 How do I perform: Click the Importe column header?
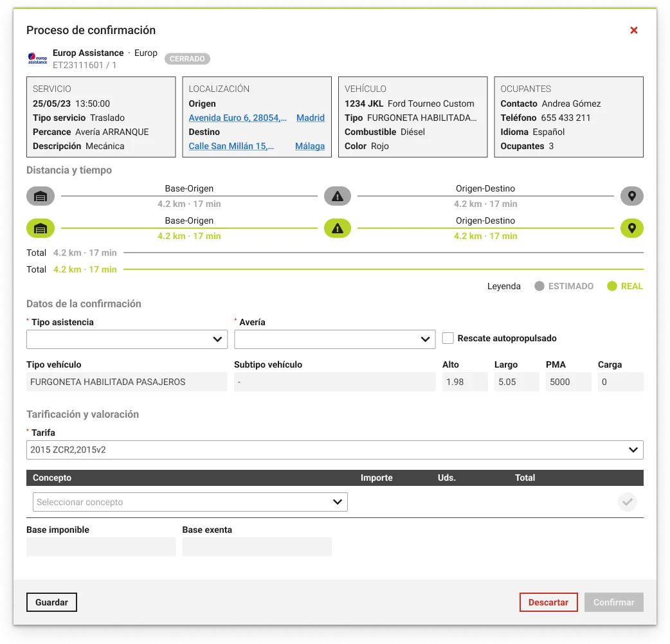(x=376, y=478)
